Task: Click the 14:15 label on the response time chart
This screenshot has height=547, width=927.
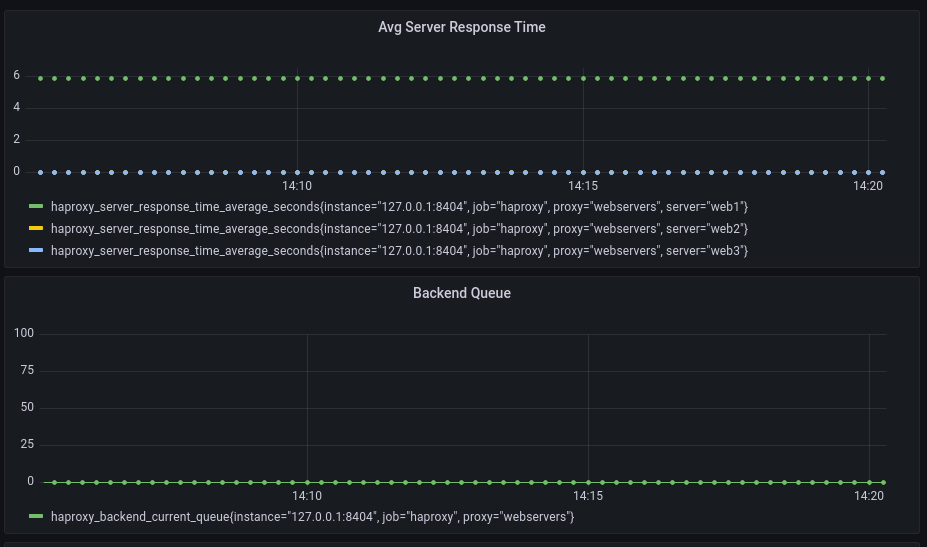Action: [583, 186]
